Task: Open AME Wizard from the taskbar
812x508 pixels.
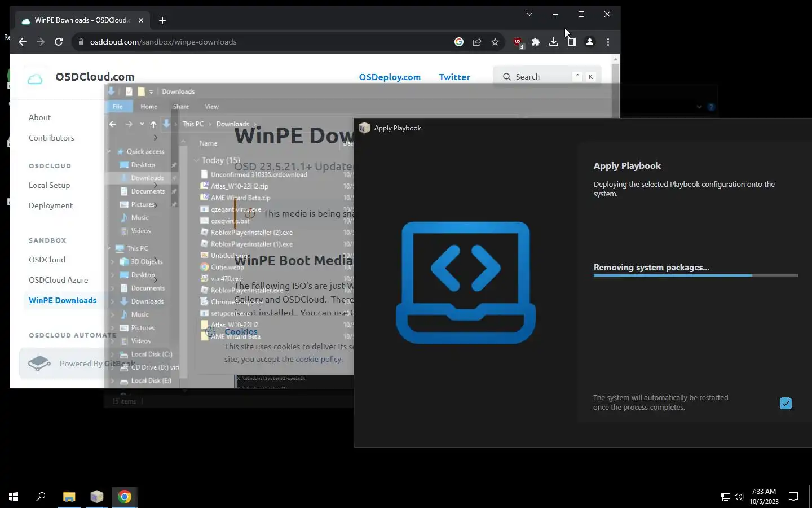Action: pyautogui.click(x=97, y=497)
